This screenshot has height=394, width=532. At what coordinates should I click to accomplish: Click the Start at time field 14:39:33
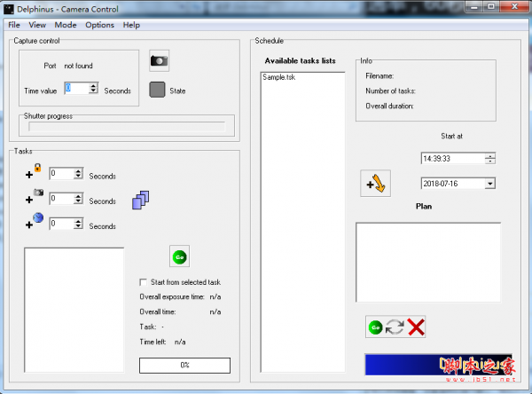[x=453, y=158]
